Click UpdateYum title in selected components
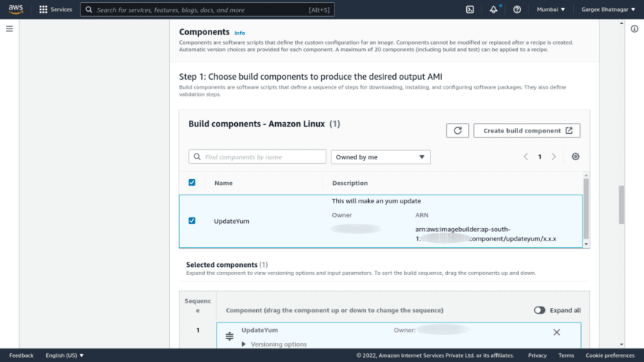Screen dimensions: 644x362 pos(260,330)
